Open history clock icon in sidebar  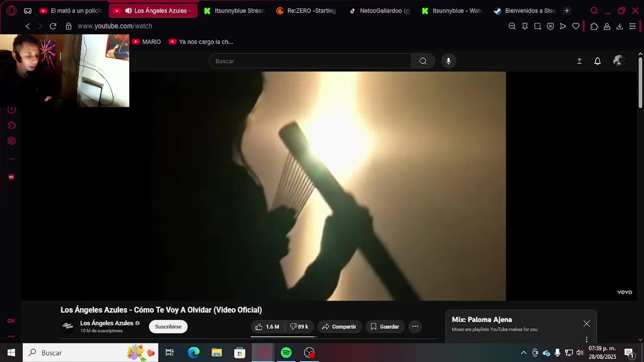12,110
